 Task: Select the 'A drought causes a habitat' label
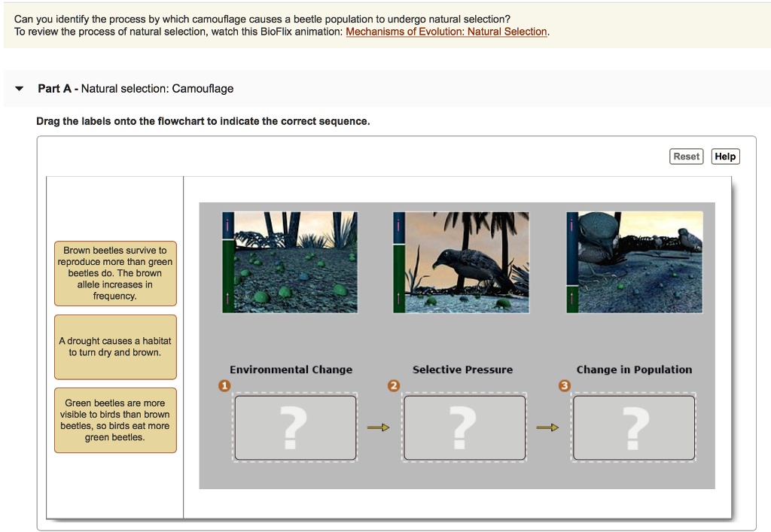point(114,346)
